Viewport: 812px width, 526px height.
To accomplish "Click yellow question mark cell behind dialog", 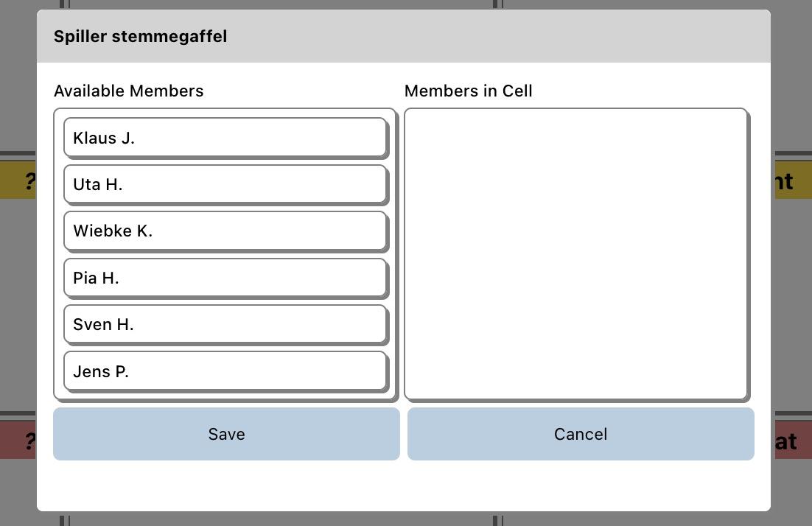I will (x=22, y=181).
